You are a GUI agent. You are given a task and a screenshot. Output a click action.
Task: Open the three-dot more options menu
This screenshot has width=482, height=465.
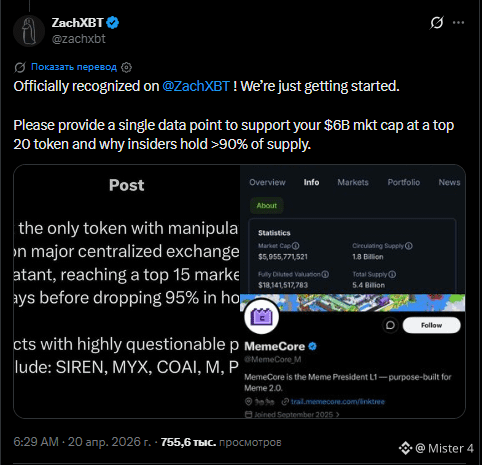[458, 23]
